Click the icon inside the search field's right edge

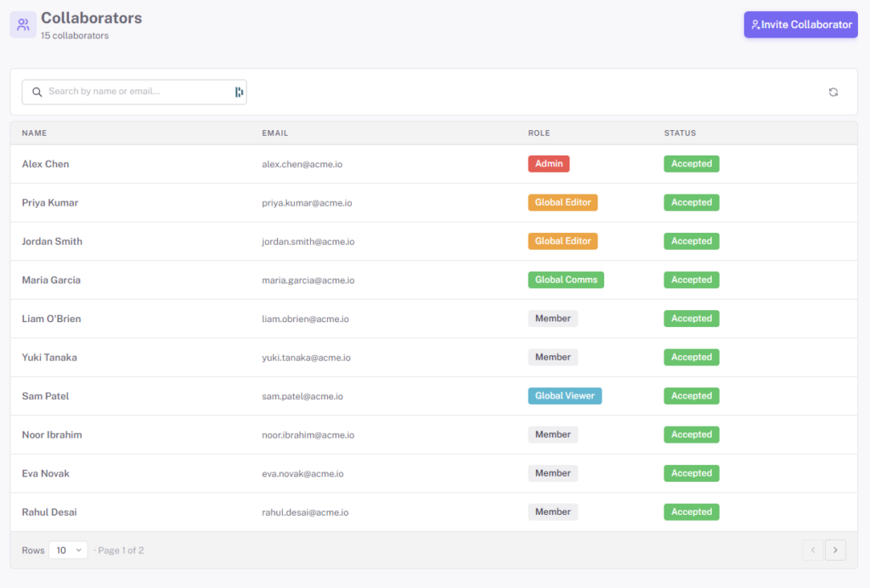click(239, 92)
